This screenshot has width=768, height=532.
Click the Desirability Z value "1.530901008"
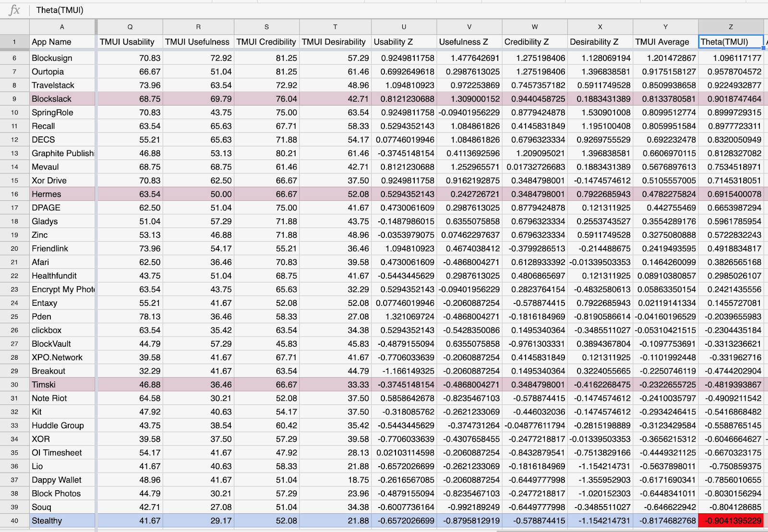coord(600,112)
